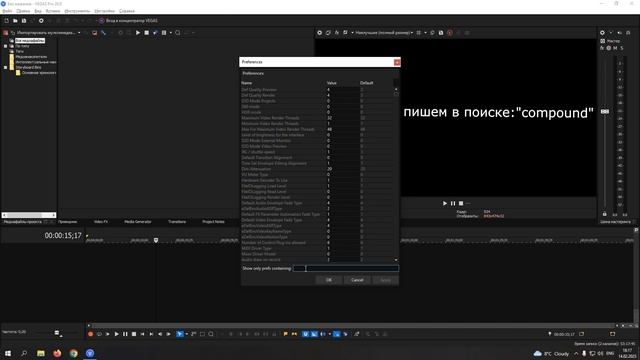Open the import media dropdown arrow

pyautogui.click(x=79, y=33)
